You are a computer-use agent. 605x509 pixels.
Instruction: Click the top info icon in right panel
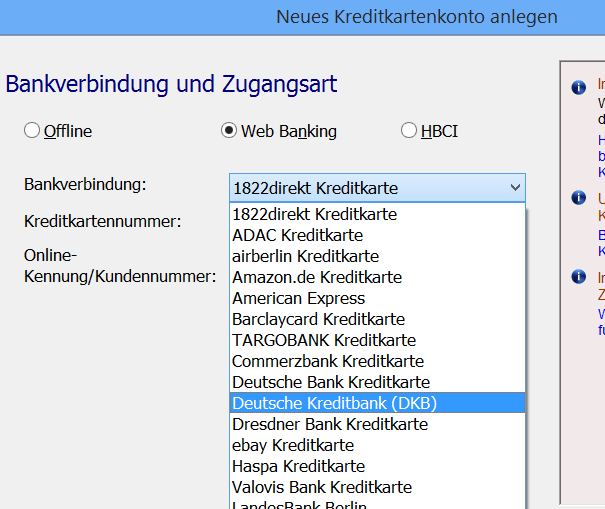tap(578, 88)
